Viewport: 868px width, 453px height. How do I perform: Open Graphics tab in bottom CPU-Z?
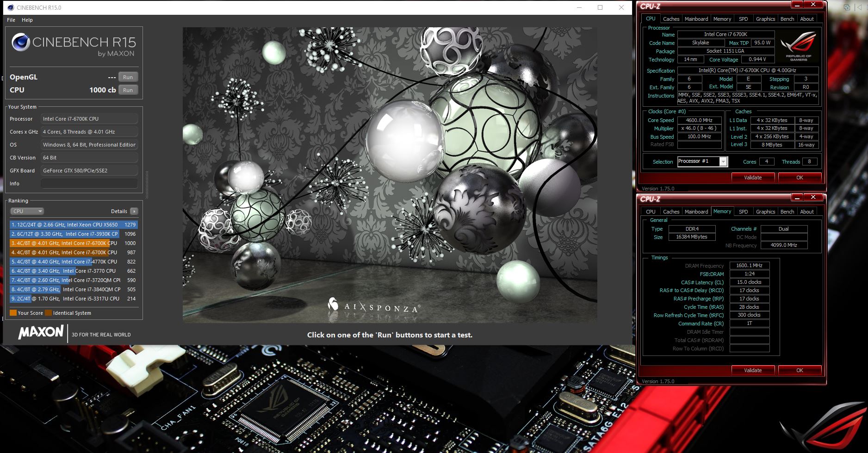765,212
